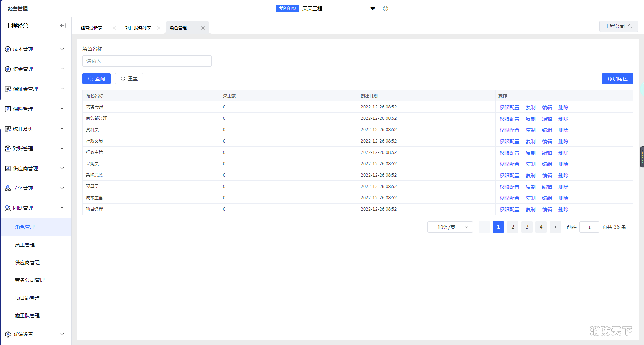644x345 pixels.
Task: Open 员工管理 in the sidebar
Action: [x=25, y=245]
